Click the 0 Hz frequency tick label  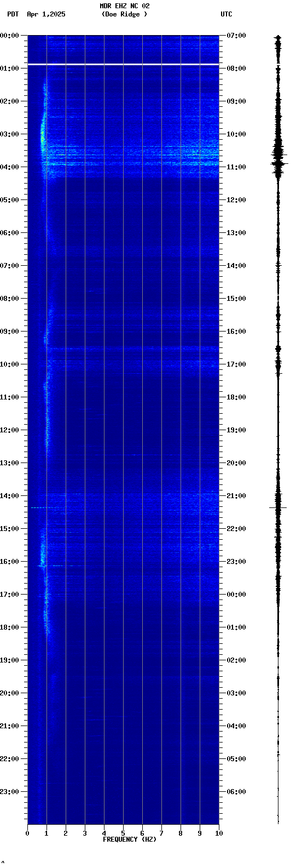coord(27,833)
